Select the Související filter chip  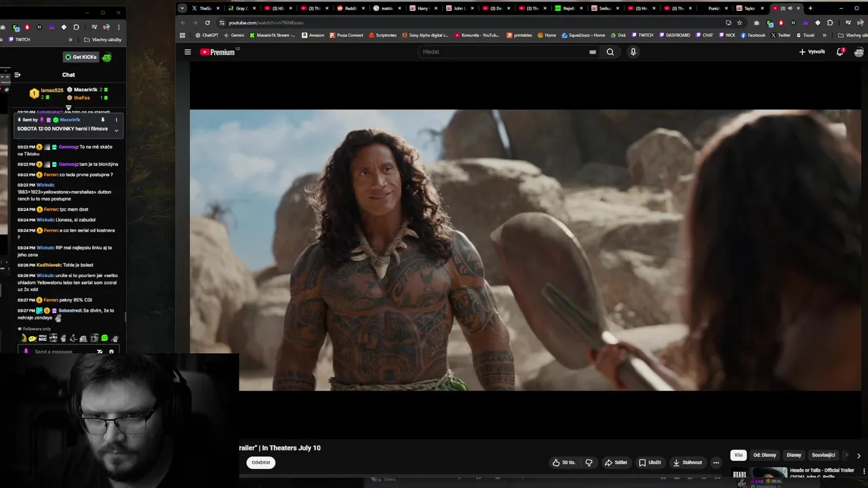823,455
